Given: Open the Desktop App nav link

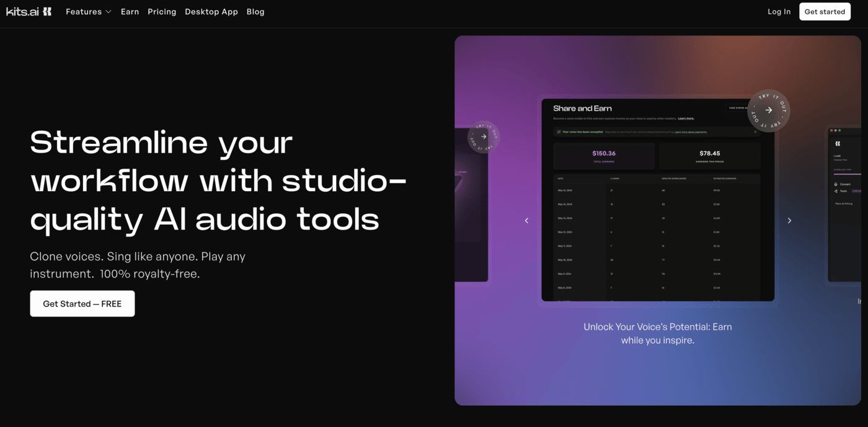Looking at the screenshot, I should [x=211, y=11].
